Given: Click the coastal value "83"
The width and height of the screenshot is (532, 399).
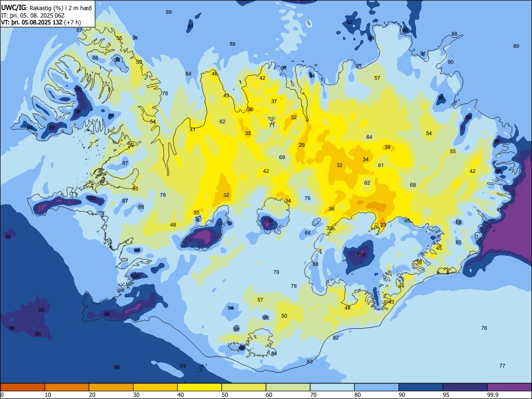Looking at the screenshot, I should (310, 362).
